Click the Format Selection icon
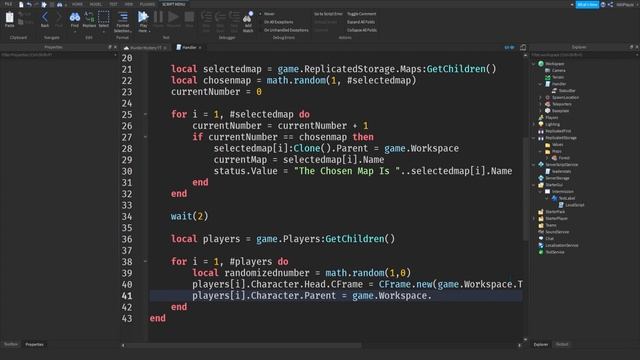This screenshot has width=640, height=360. tap(123, 17)
